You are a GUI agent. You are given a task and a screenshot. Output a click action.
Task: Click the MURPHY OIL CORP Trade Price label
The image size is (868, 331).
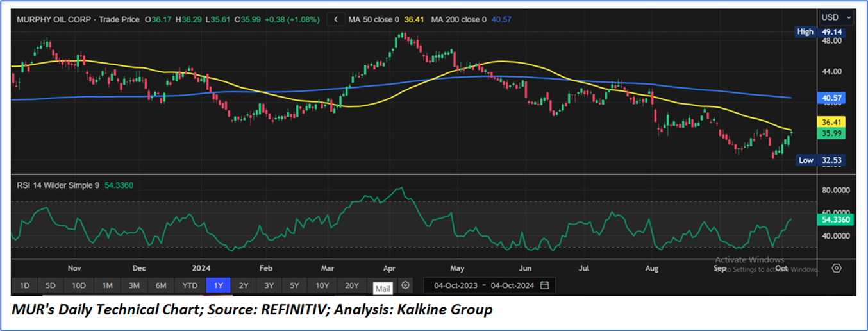pos(78,20)
